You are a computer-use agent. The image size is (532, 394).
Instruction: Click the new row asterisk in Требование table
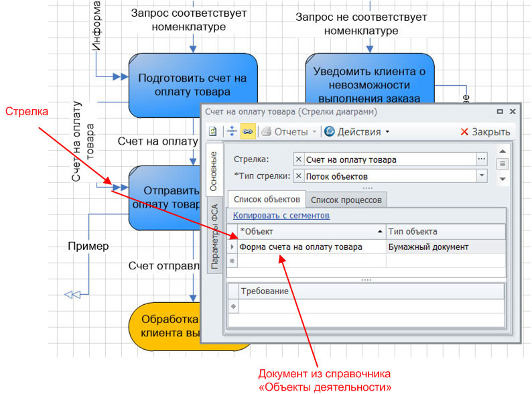[234, 306]
